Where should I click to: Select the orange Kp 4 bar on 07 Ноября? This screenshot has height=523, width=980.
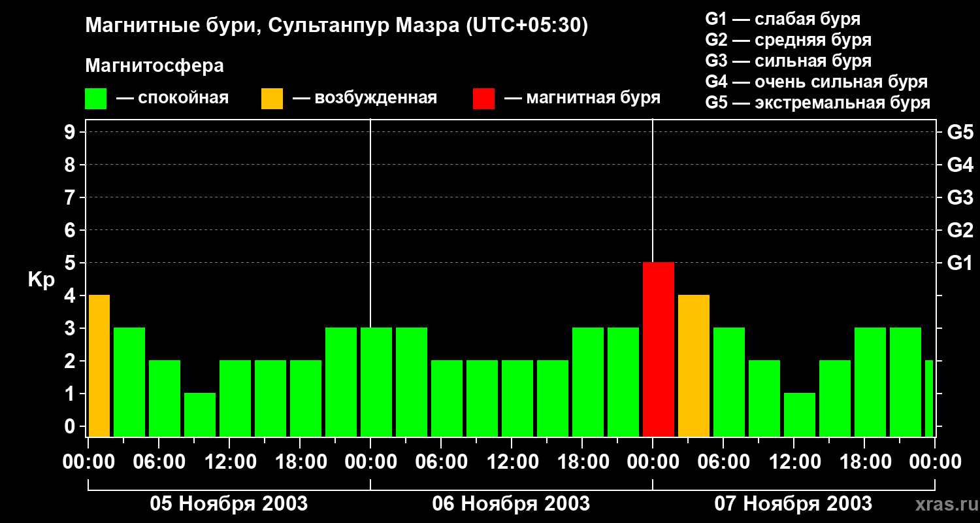[x=694, y=365]
